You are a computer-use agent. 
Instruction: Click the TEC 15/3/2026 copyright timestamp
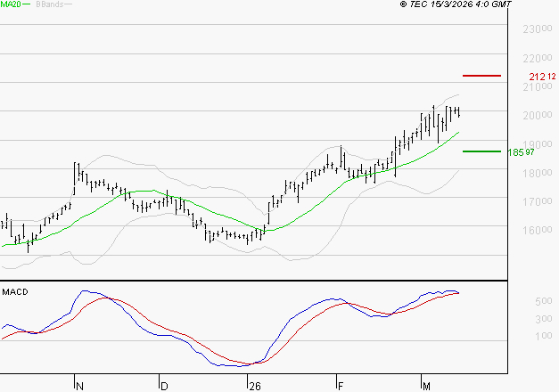tap(456, 4)
